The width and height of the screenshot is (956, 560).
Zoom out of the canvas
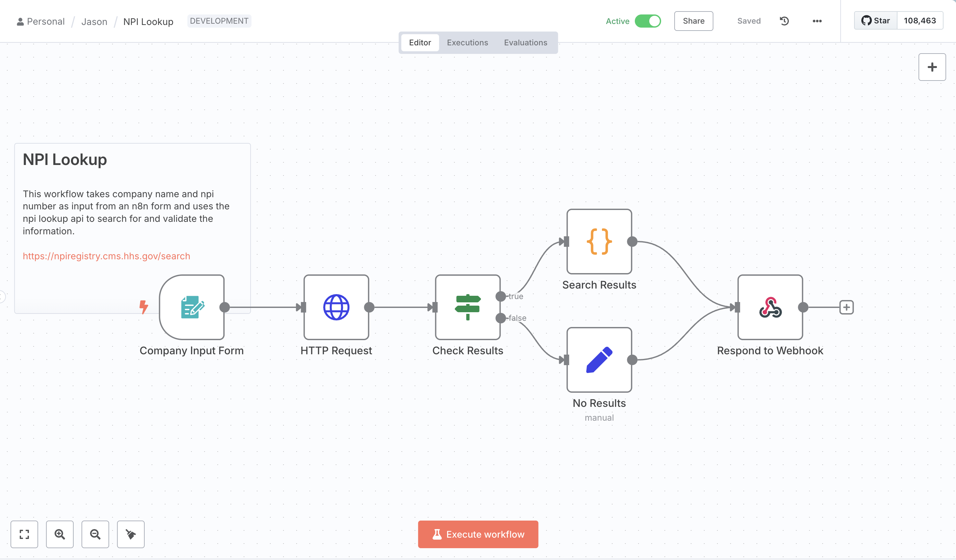95,534
